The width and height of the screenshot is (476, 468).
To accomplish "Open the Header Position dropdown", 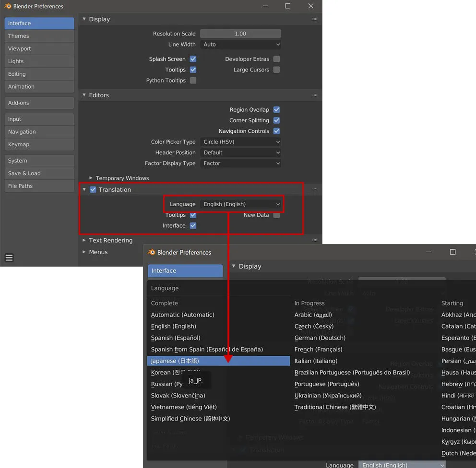I will 240,152.
